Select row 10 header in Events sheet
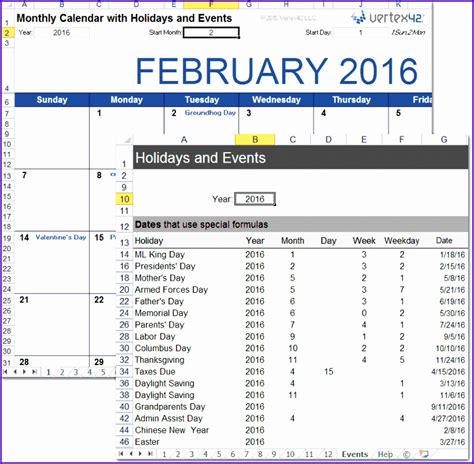 click(x=124, y=199)
